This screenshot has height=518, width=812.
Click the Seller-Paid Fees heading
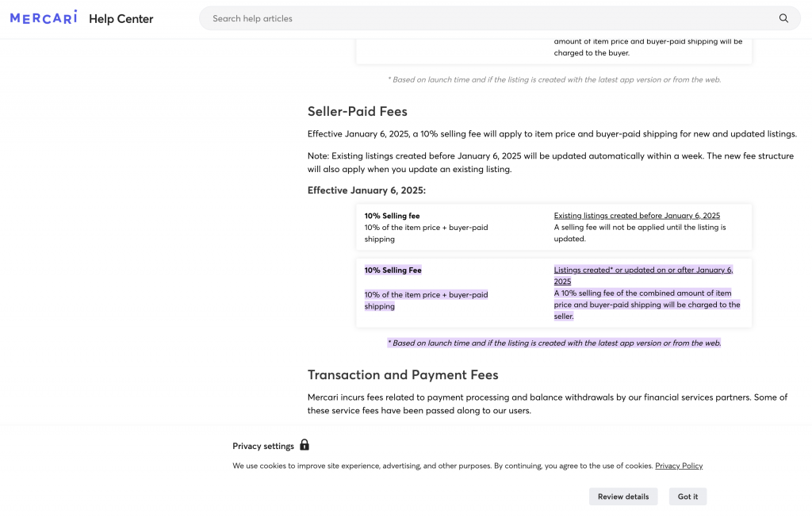pyautogui.click(x=358, y=111)
